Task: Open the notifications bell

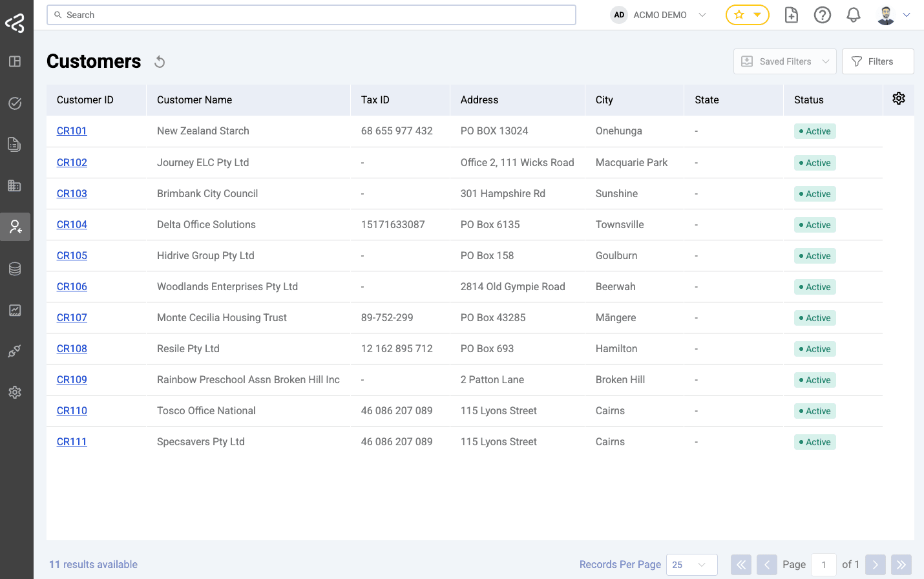Action: click(x=854, y=15)
